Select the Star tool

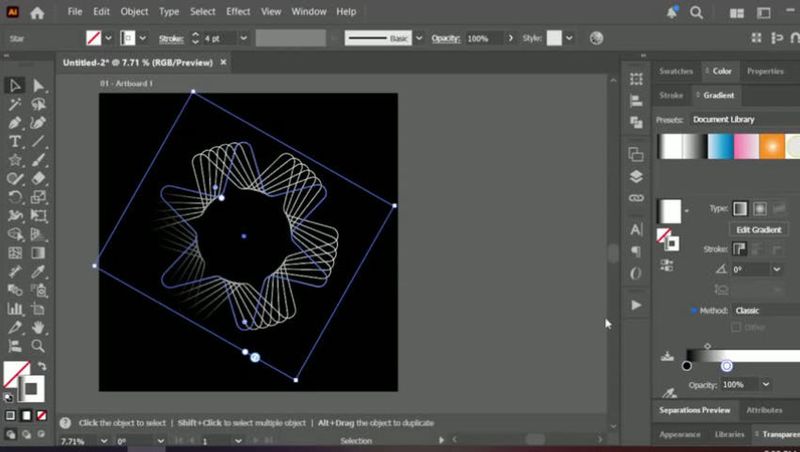pos(15,160)
